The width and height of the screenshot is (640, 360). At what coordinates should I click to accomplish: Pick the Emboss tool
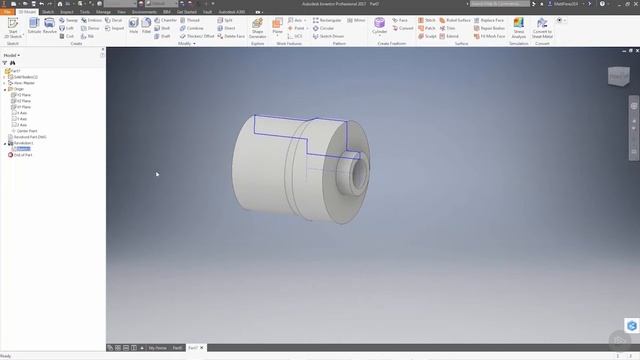[91, 20]
